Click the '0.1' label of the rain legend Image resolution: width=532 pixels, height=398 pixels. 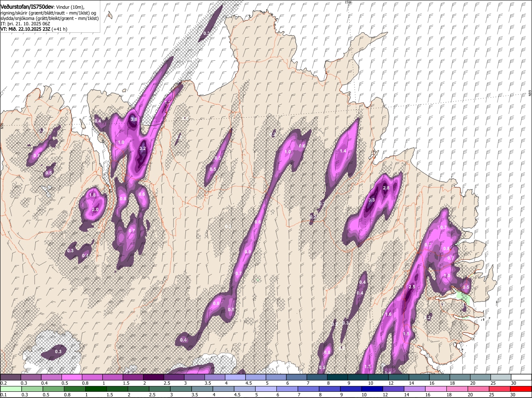[3, 395]
